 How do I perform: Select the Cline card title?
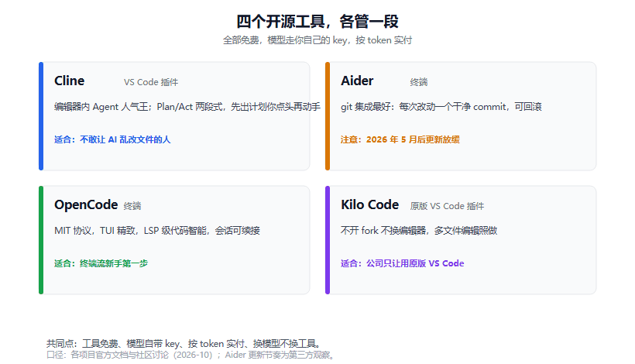(x=69, y=81)
